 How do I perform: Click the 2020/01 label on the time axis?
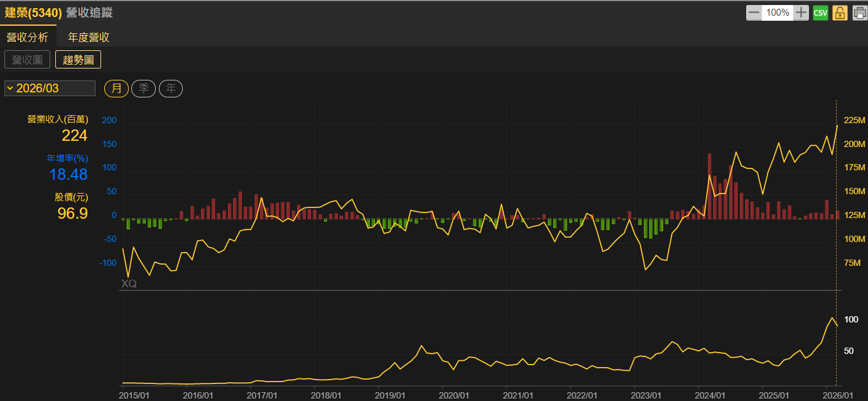453,395
